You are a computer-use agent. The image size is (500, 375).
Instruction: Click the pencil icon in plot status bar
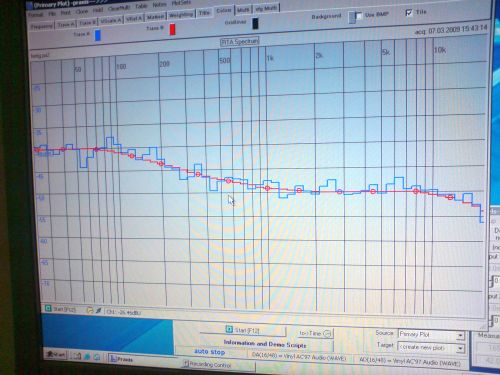98,311
